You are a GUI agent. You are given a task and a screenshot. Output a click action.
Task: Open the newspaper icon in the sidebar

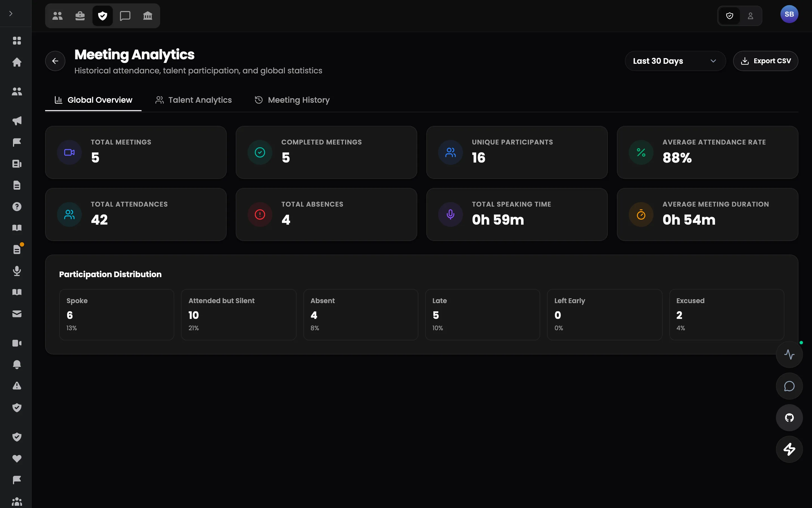17,164
